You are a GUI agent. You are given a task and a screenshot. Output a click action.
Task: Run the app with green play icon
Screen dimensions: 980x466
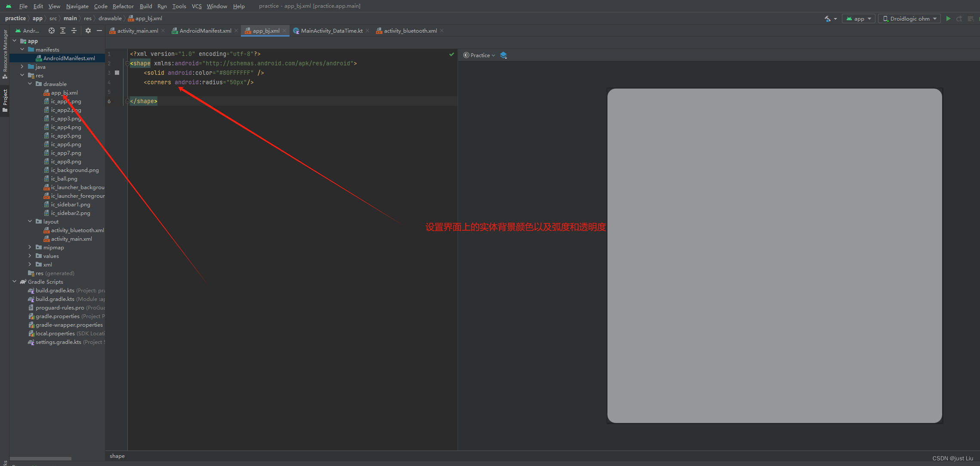pyautogui.click(x=948, y=18)
